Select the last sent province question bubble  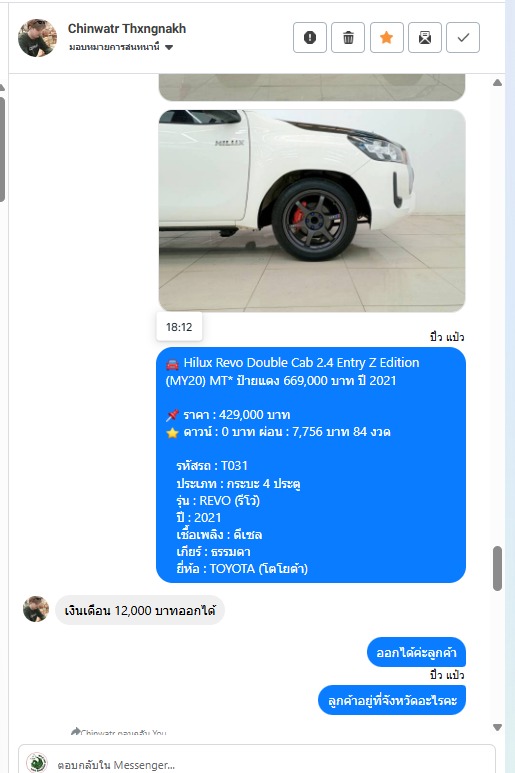[392, 700]
